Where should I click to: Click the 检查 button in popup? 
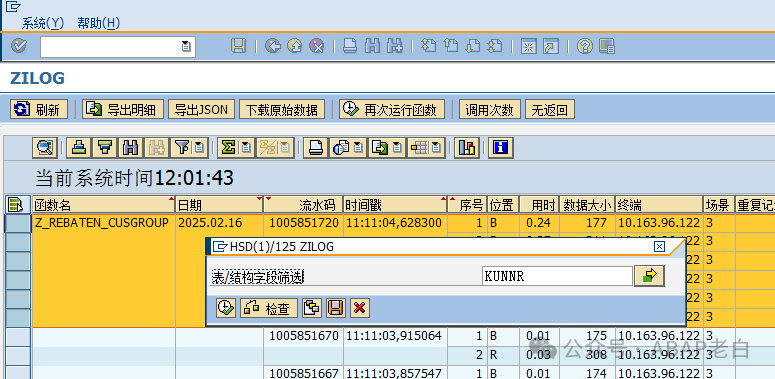tap(269, 308)
